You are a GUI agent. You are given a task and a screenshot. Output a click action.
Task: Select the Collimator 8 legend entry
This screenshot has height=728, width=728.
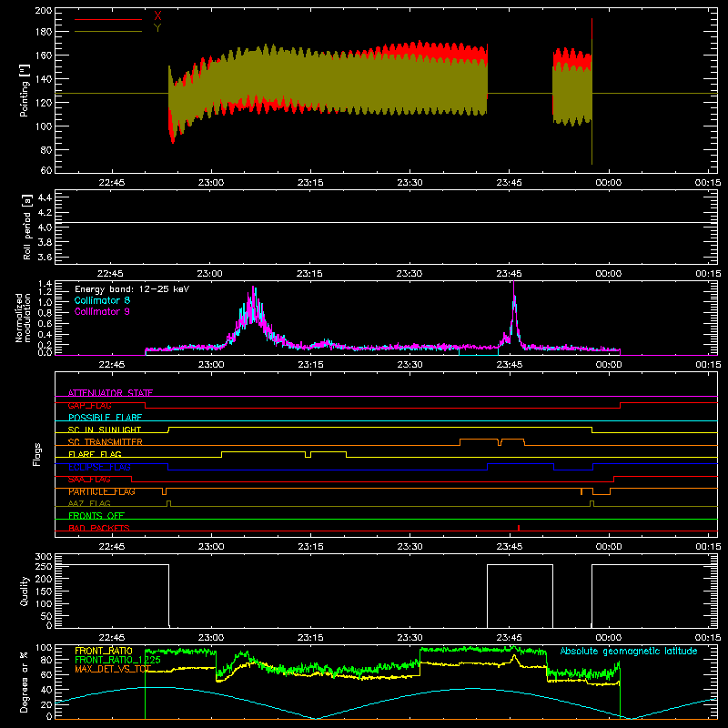point(102,300)
